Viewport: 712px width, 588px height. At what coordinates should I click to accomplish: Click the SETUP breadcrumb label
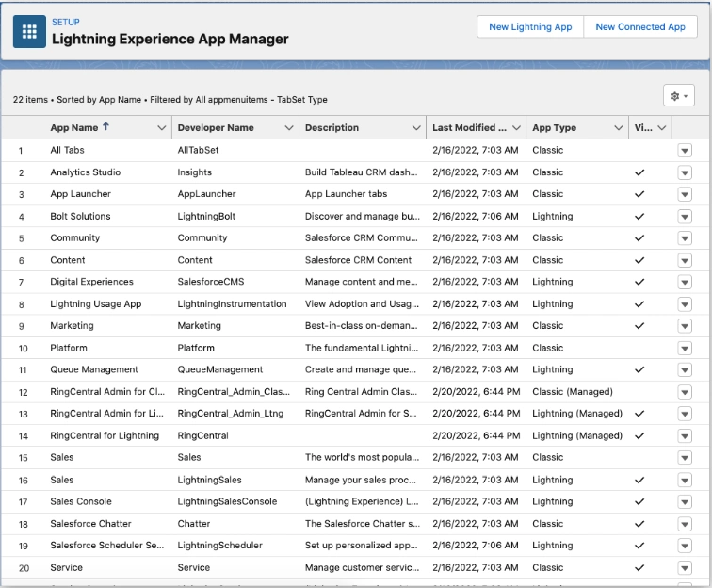pos(65,22)
